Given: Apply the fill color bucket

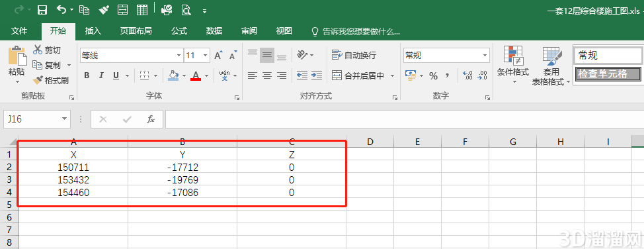Looking at the screenshot, I should click(173, 75).
